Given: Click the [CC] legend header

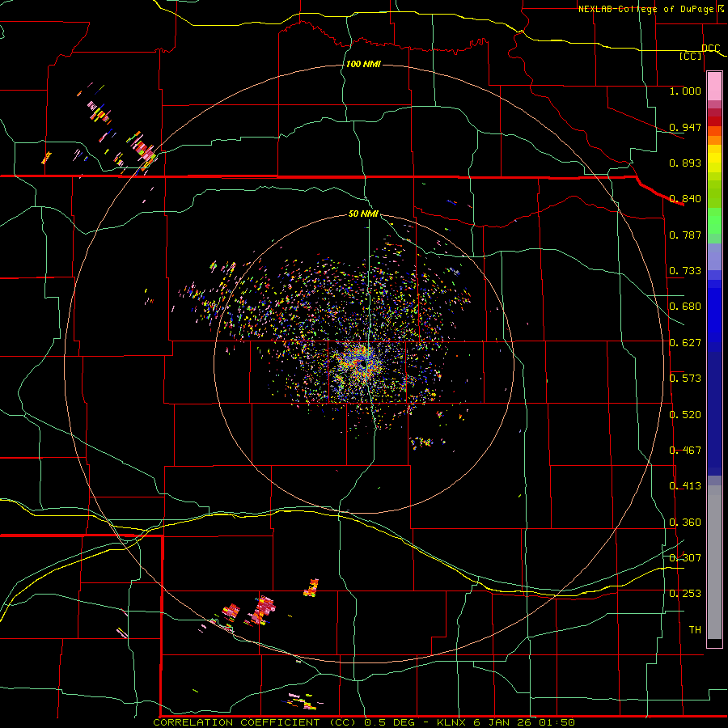Looking at the screenshot, I should click(691, 56).
